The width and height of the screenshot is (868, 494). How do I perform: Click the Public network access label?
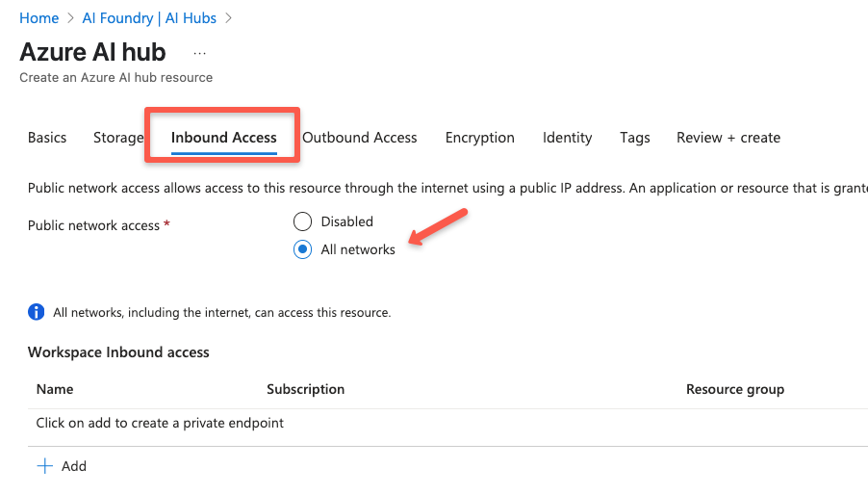point(93,225)
